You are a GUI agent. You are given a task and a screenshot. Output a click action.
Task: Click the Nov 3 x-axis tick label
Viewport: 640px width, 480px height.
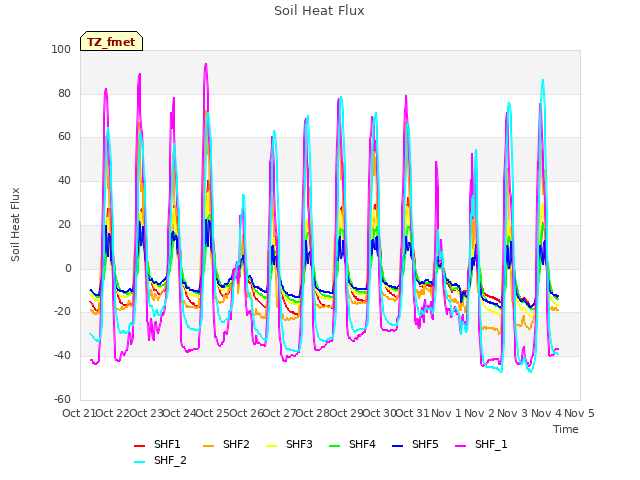(513, 413)
